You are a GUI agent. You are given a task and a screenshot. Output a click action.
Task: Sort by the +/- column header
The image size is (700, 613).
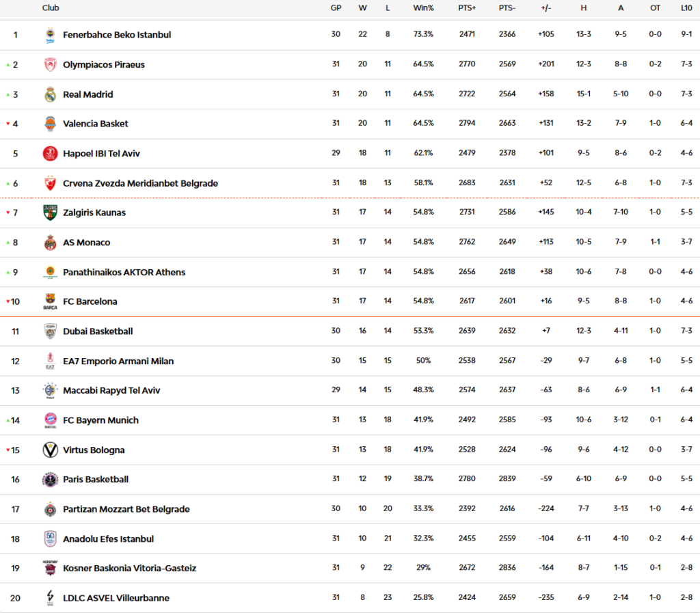[x=546, y=8]
